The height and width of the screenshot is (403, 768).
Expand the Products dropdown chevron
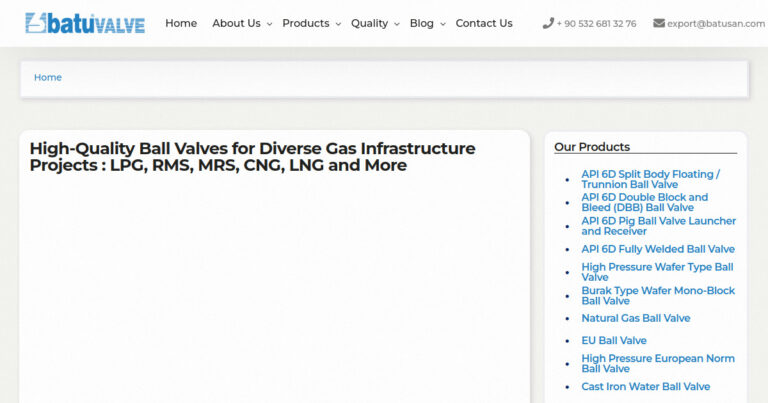(338, 24)
